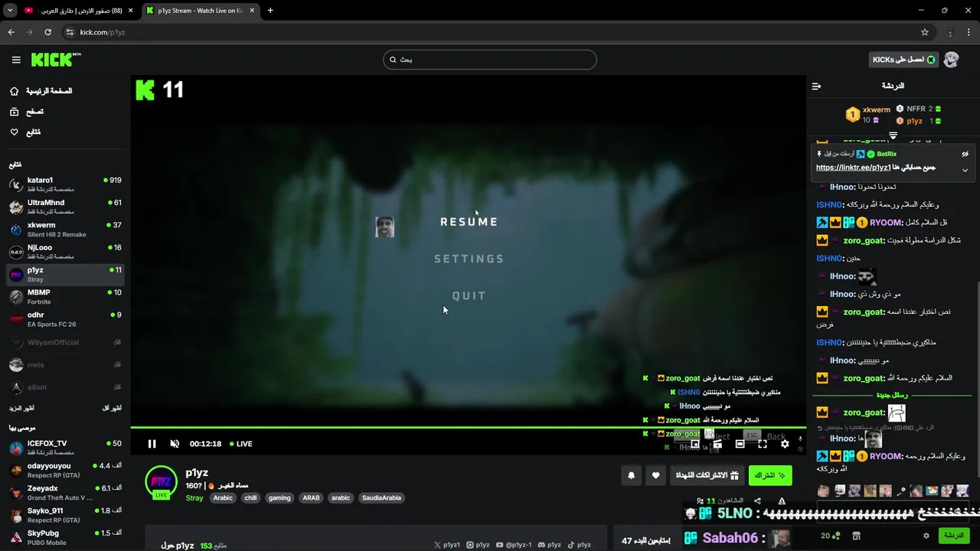Hide the pinned BotRix message
This screenshot has width=980, height=551.
click(965, 155)
